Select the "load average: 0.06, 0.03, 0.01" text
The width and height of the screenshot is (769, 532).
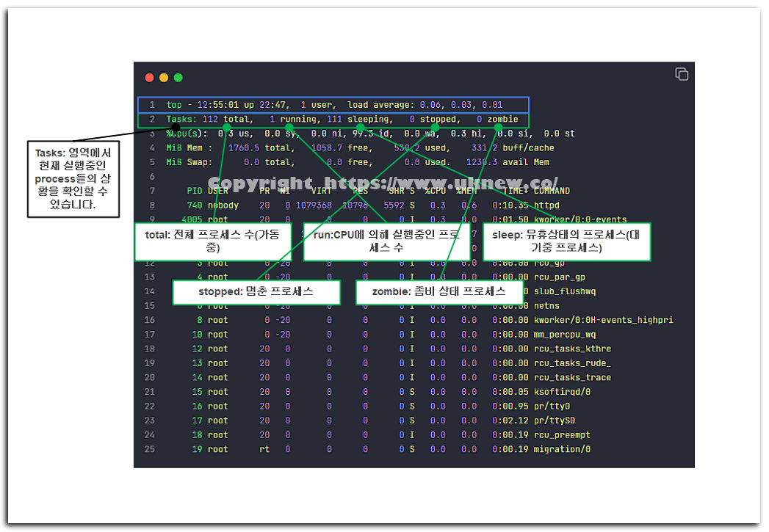click(425, 105)
